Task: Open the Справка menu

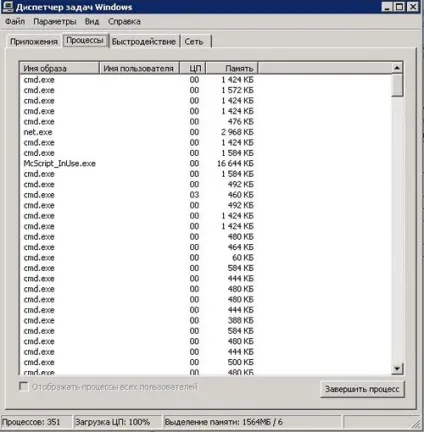Action: (124, 22)
